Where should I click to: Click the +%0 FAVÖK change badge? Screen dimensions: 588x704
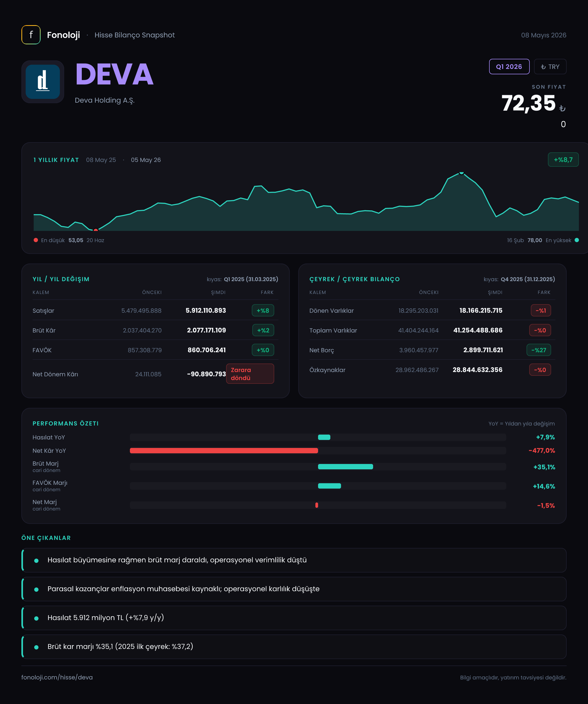coord(263,350)
